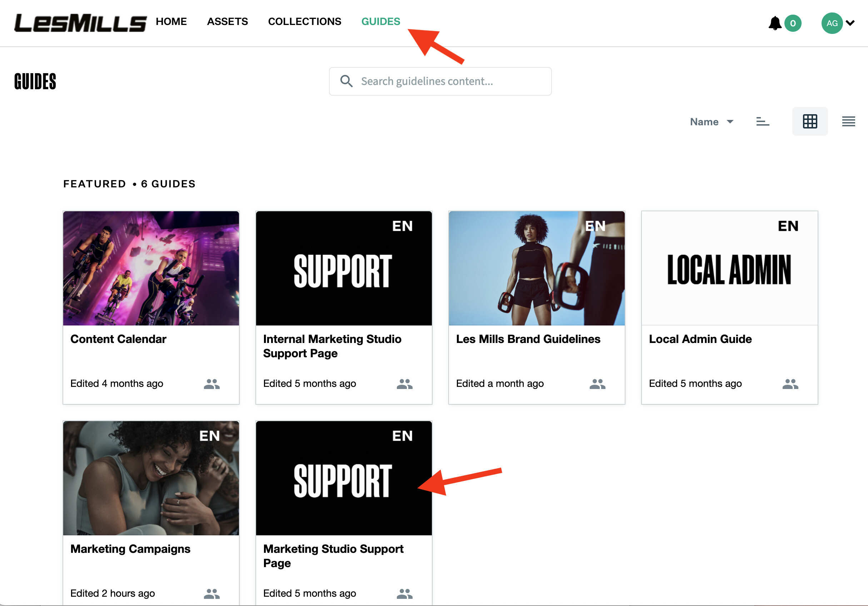Click the sort direction icon
The width and height of the screenshot is (868, 606).
click(762, 122)
